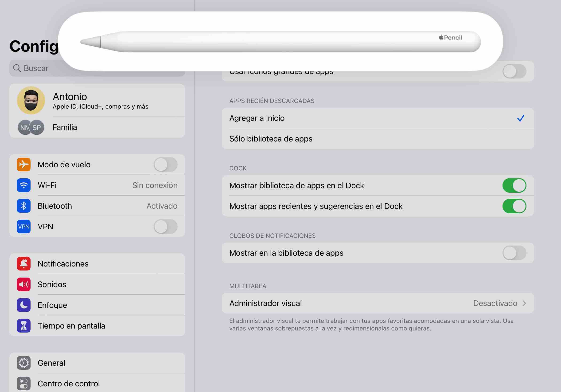Click the Enfoque moon icon
Screen dimensions: 561x392
[24, 305]
